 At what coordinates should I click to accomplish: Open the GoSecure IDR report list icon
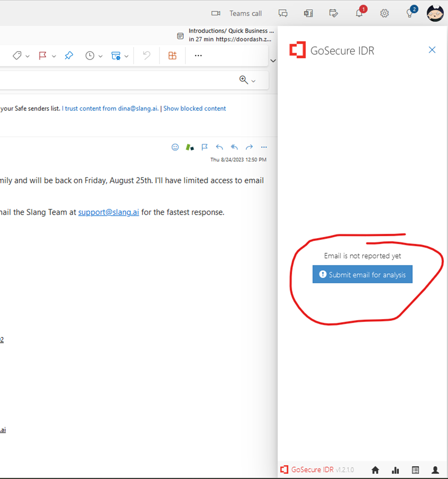(x=415, y=470)
